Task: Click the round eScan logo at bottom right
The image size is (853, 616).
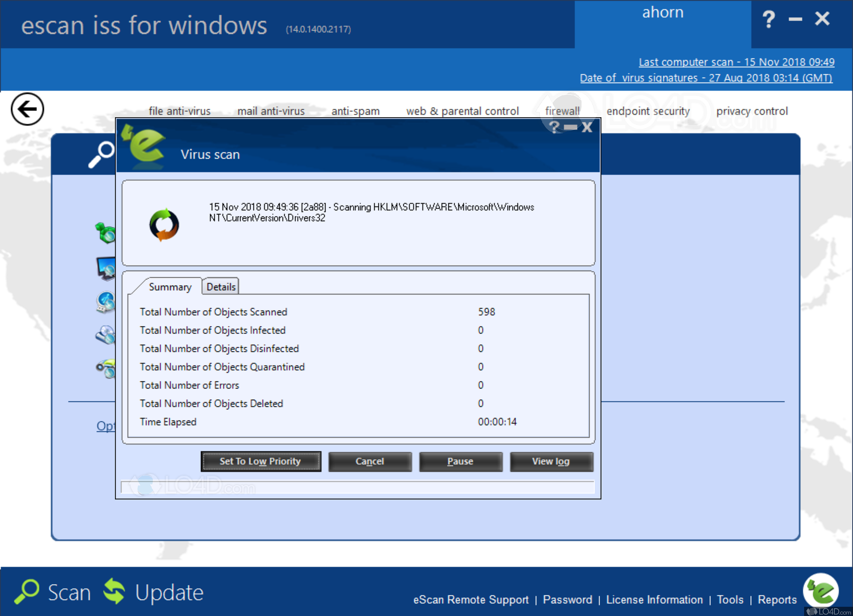Action: [821, 591]
